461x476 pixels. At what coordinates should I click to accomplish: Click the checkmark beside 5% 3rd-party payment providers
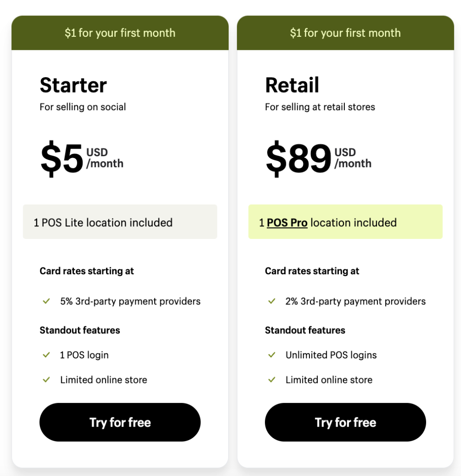click(x=46, y=301)
